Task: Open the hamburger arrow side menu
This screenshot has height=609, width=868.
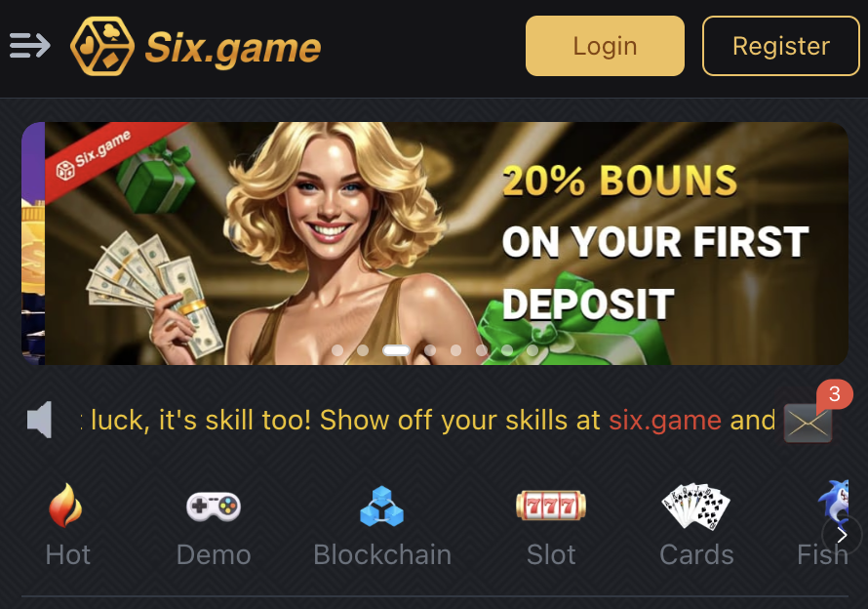Action: click(30, 46)
